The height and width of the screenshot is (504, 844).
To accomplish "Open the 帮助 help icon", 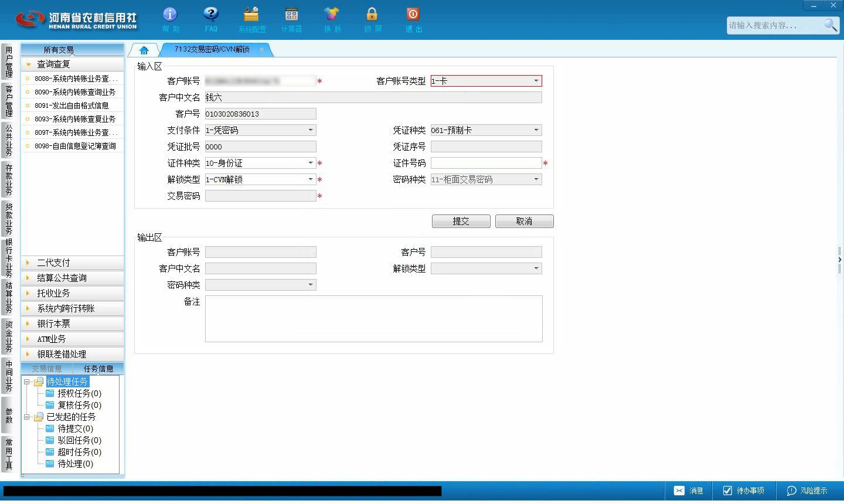I will click(x=170, y=20).
